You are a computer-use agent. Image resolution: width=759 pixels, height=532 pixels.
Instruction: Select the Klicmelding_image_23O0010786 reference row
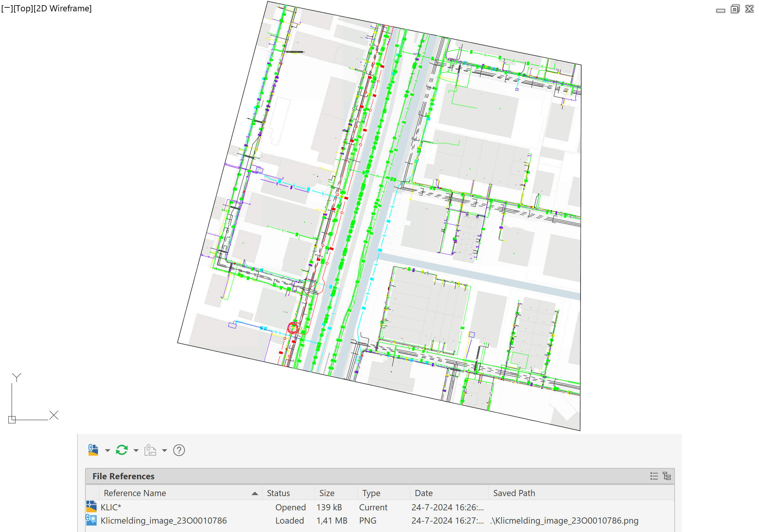164,520
